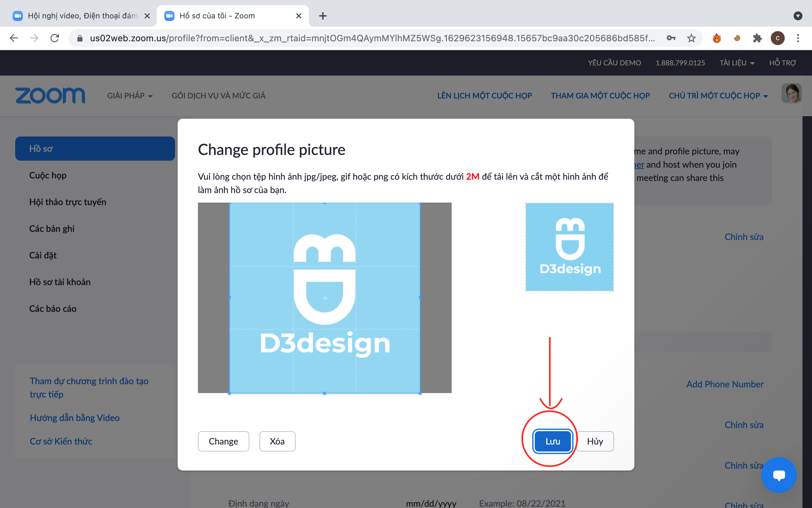Screen dimensions: 812x508
Task: Click the Change button in dialog
Action: pos(223,441)
